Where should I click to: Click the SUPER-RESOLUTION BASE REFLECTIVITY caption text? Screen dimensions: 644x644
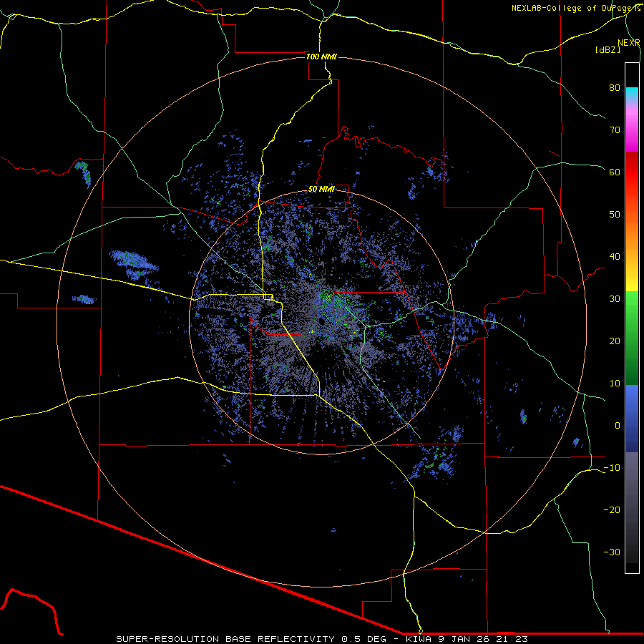(225, 639)
